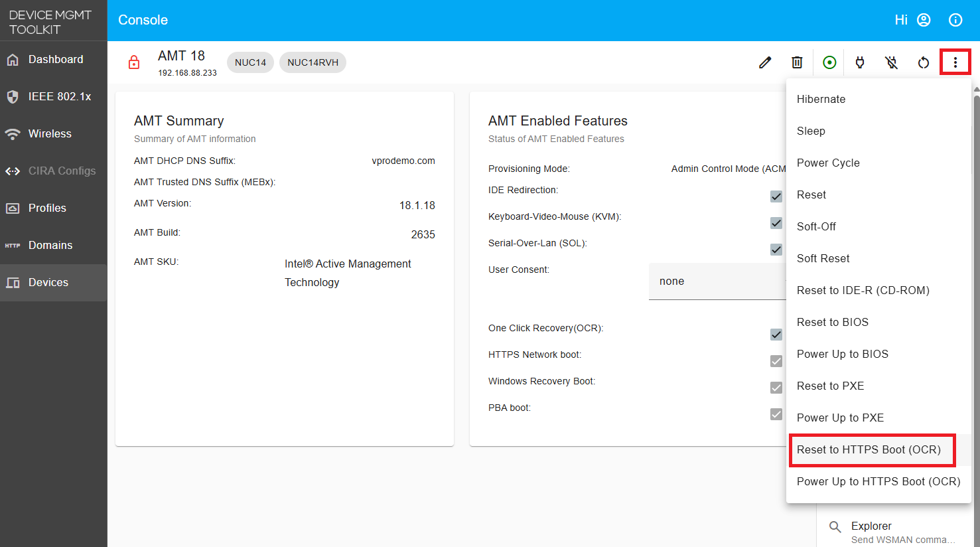Toggle the Serial-Over-Lan (SOL) checkbox
This screenshot has height=547, width=980.
pos(776,250)
